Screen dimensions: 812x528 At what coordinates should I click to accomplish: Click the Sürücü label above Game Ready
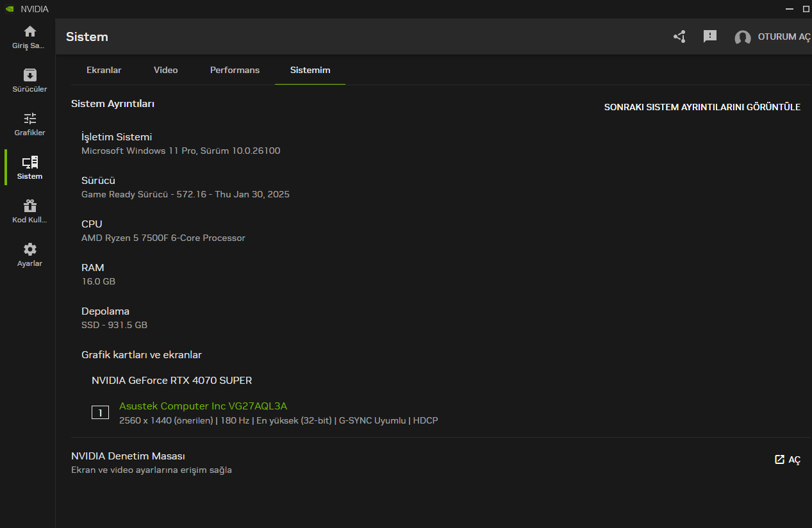(x=98, y=180)
